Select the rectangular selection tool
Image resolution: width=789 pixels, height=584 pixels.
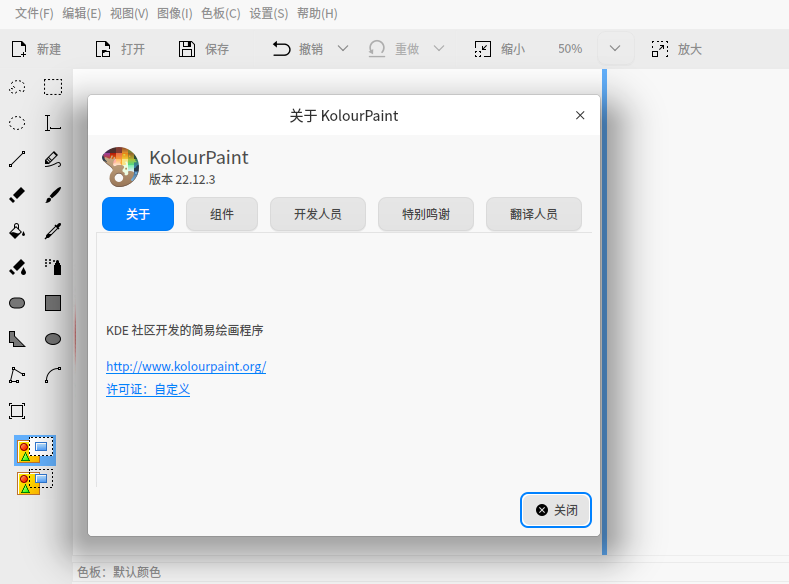pyautogui.click(x=53, y=87)
